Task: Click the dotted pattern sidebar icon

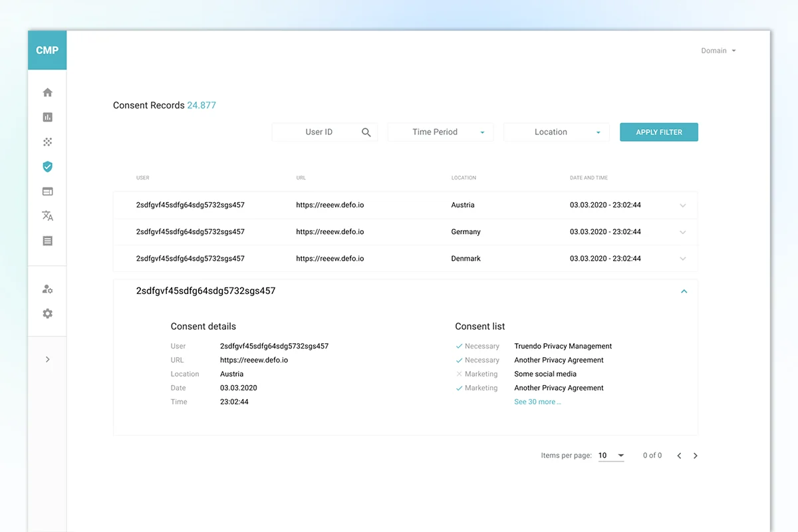Action: point(47,142)
